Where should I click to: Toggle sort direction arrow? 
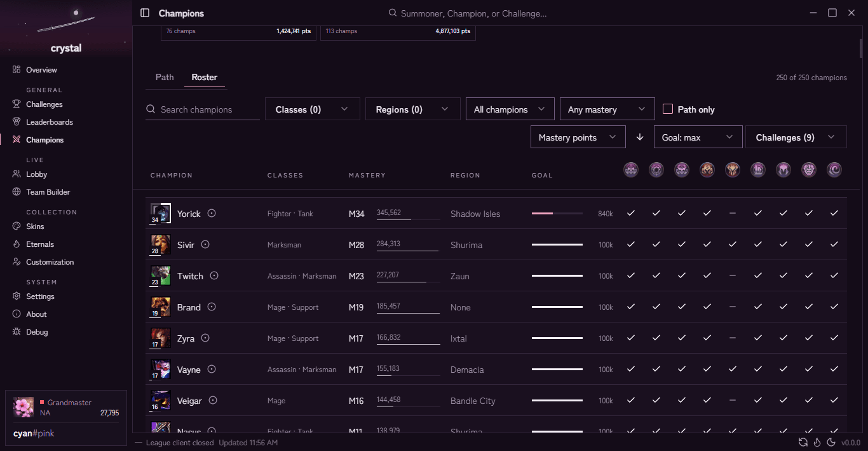(640, 137)
